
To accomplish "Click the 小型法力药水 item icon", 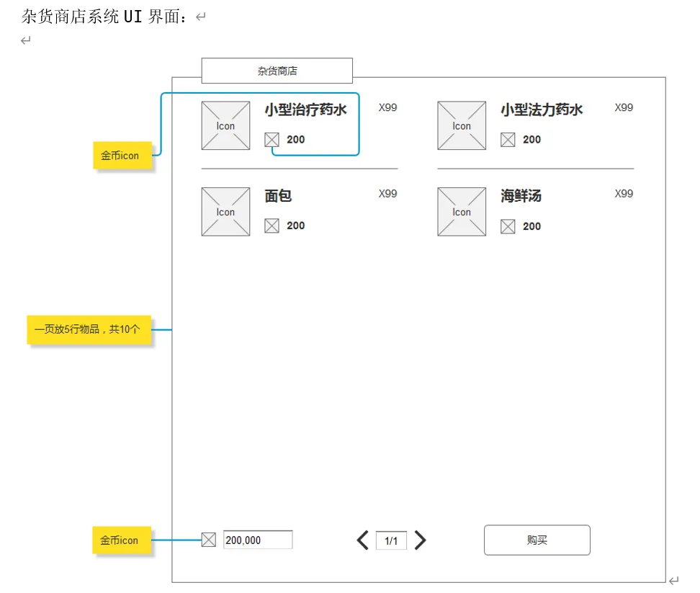I will (x=462, y=125).
